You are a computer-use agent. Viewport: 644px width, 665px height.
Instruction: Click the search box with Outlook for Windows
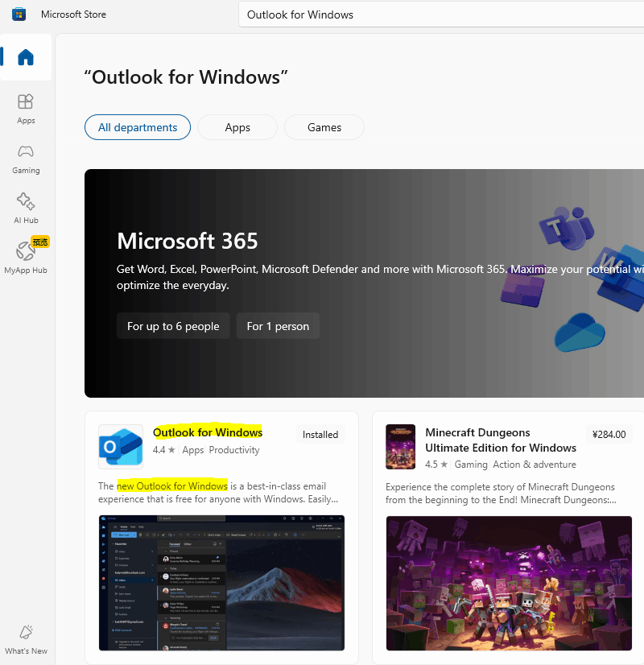pos(441,14)
